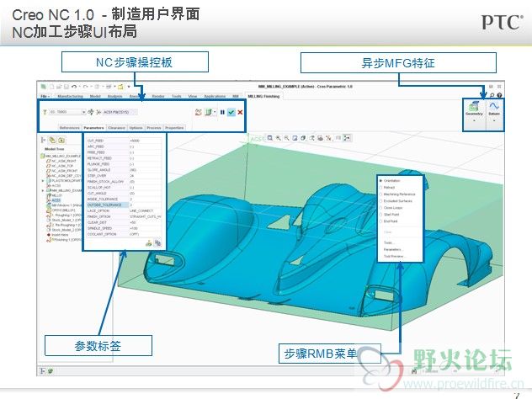Click the Redo icon in quick access toolbar

point(86,87)
